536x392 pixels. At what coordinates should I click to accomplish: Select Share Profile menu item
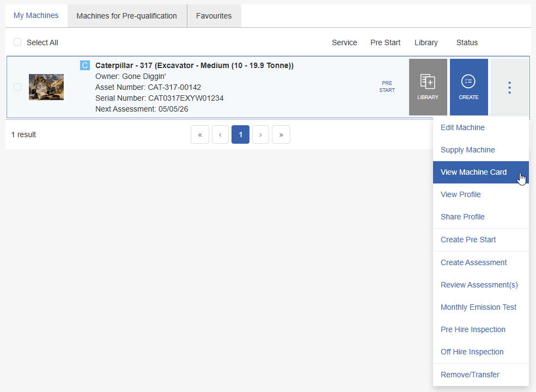click(x=480, y=217)
